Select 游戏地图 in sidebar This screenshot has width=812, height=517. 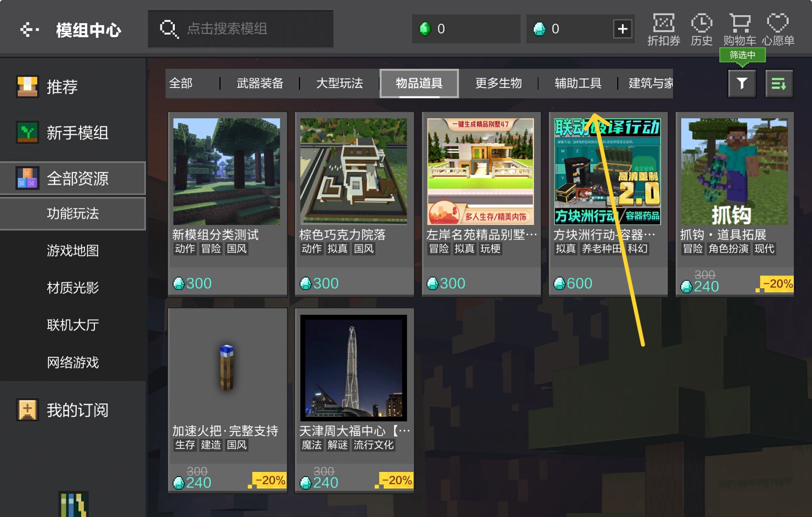click(x=73, y=250)
